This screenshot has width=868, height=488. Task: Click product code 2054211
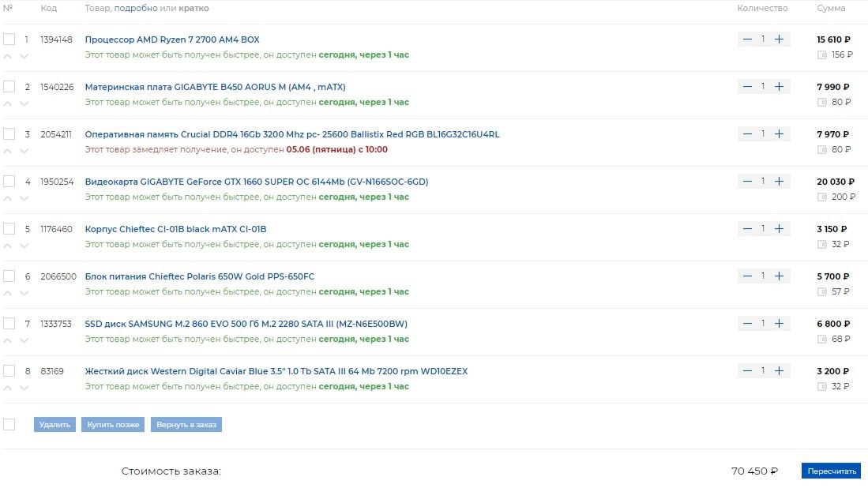click(x=56, y=134)
